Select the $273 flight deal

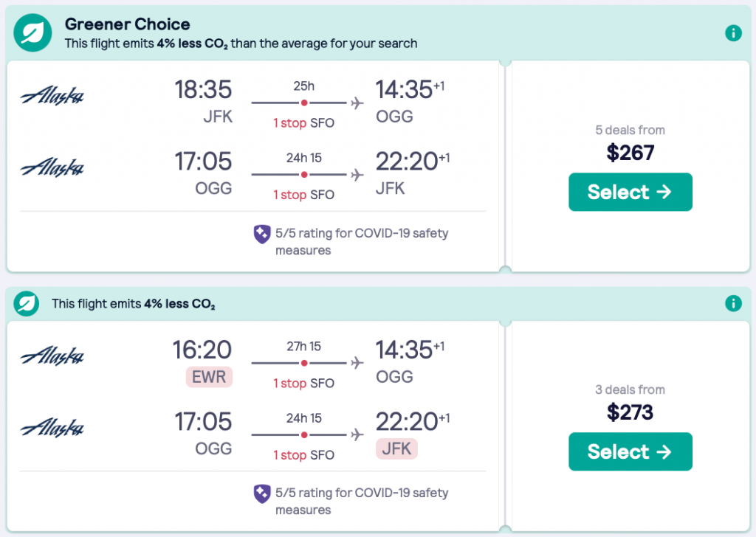coord(630,451)
